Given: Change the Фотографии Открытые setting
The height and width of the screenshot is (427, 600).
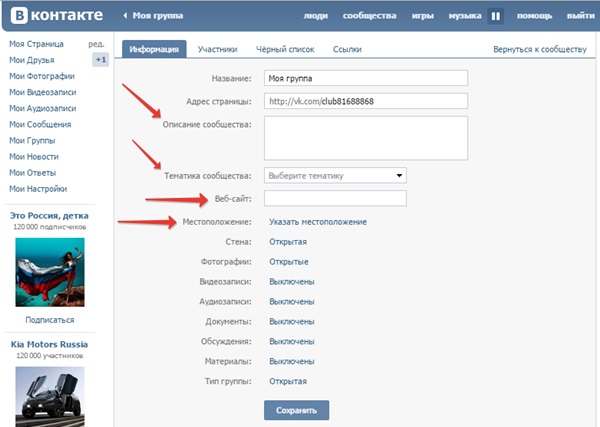Looking at the screenshot, I should click(288, 262).
